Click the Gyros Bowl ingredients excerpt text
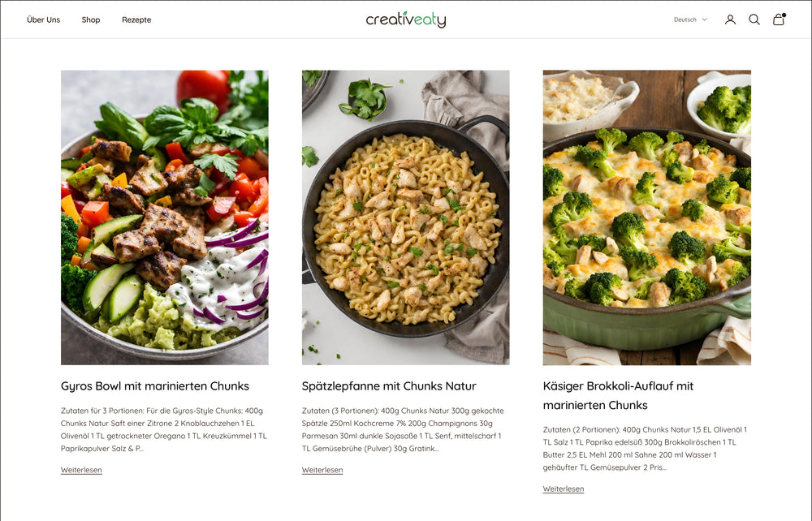The height and width of the screenshot is (521, 812). tap(164, 429)
